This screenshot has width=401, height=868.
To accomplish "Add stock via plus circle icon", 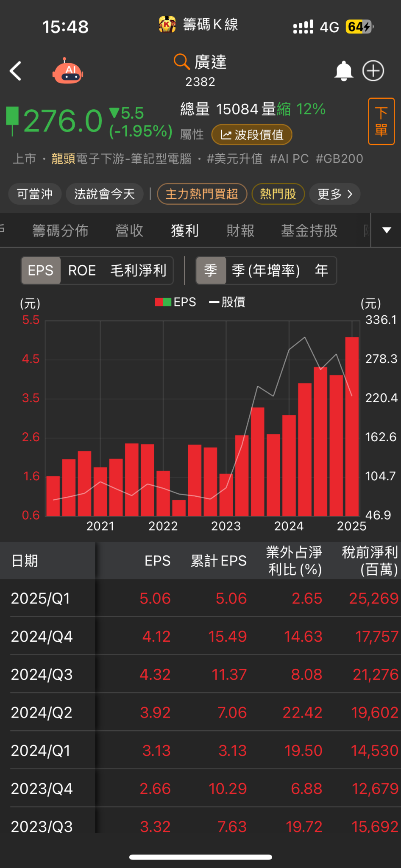I will point(373,71).
